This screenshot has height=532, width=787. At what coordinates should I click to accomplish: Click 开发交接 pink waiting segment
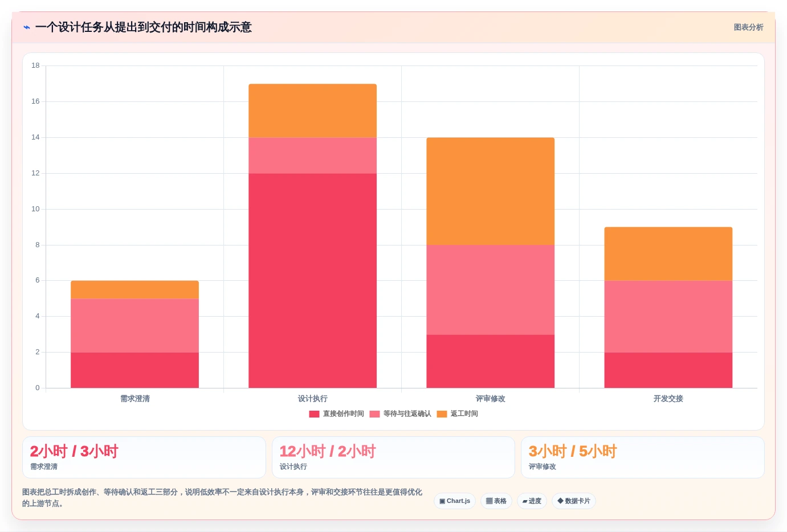pyautogui.click(x=668, y=317)
